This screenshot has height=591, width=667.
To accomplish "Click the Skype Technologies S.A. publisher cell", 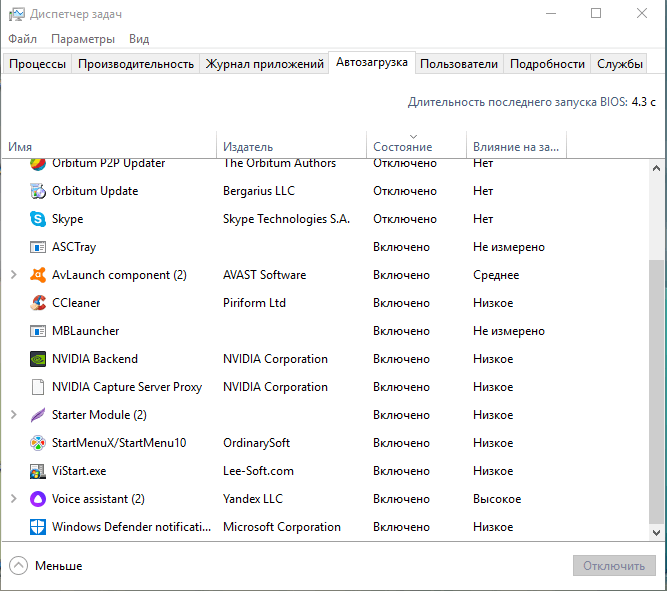I will tap(286, 219).
